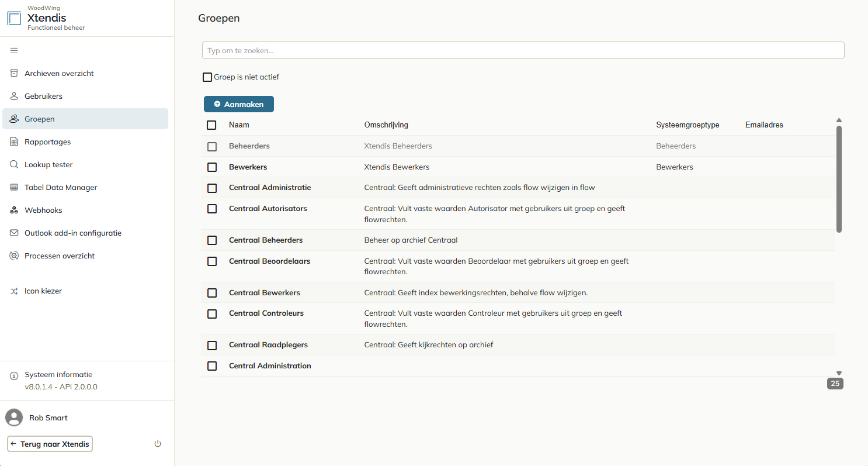Sort by the Naam column header

pyautogui.click(x=239, y=125)
